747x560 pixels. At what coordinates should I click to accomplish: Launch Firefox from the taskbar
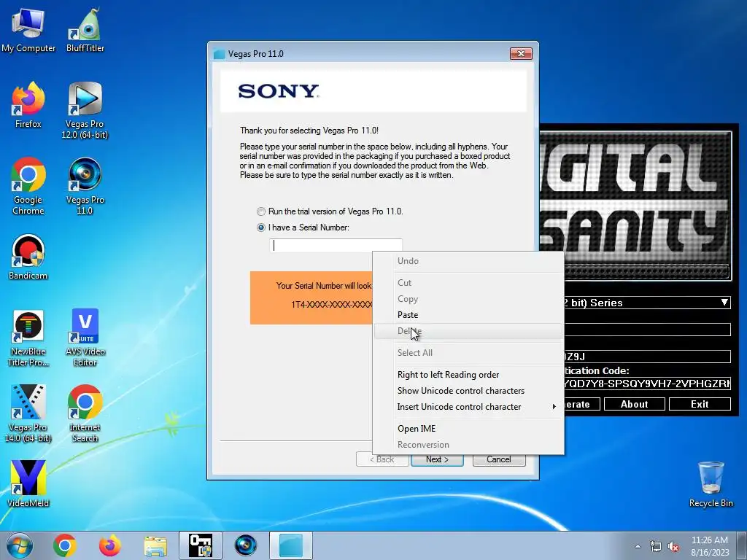(x=109, y=545)
